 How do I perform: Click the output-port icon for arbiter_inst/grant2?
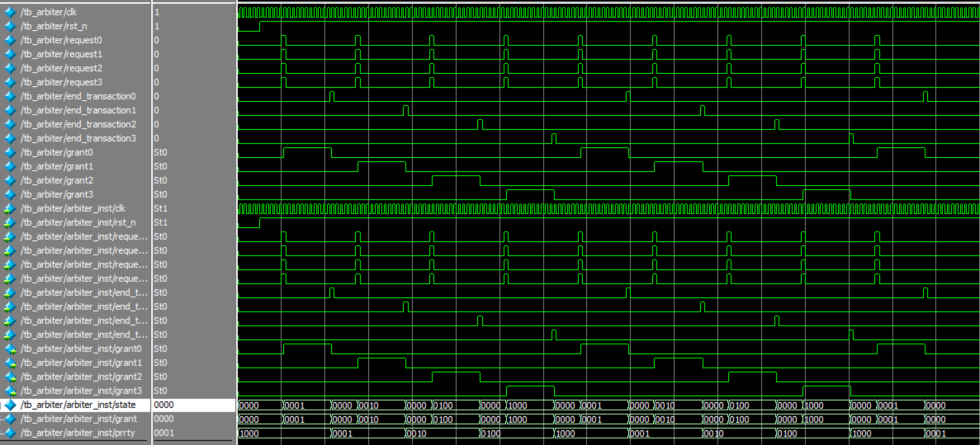10,377
